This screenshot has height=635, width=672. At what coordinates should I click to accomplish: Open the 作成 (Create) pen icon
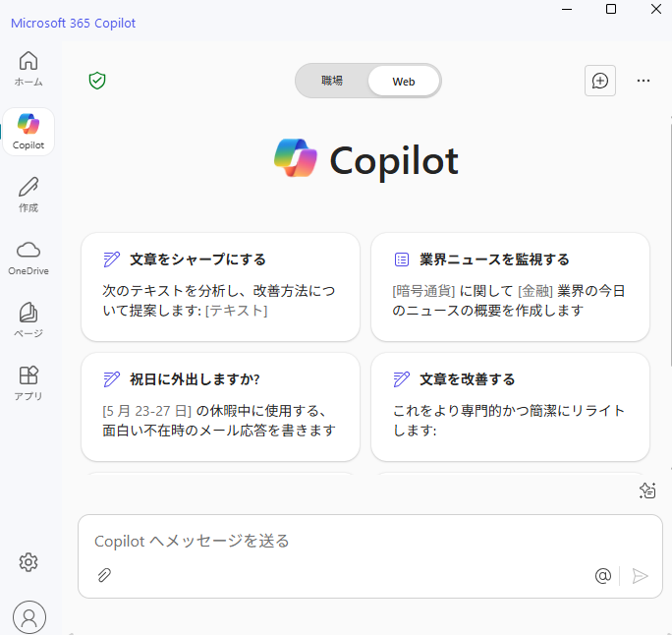28,195
